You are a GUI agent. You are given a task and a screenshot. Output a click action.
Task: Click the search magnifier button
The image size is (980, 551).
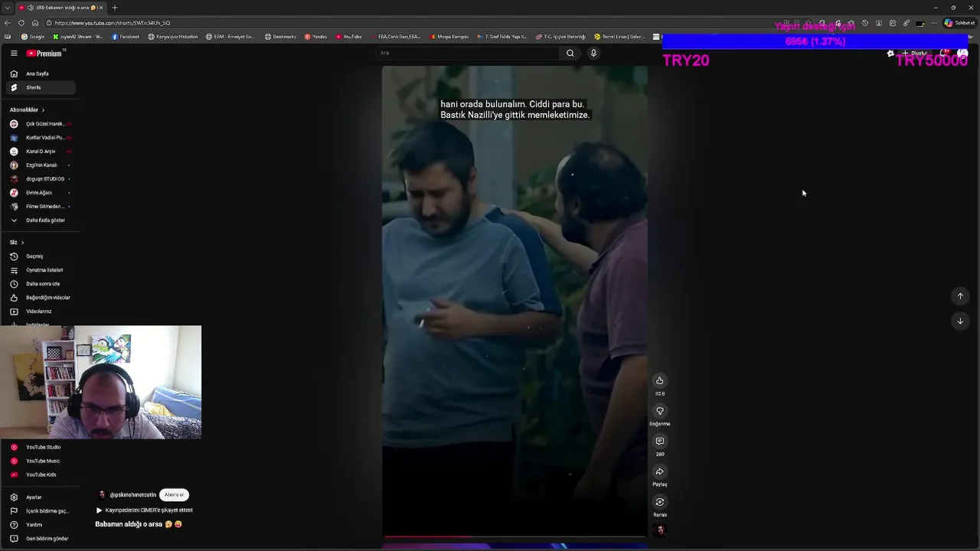[570, 53]
